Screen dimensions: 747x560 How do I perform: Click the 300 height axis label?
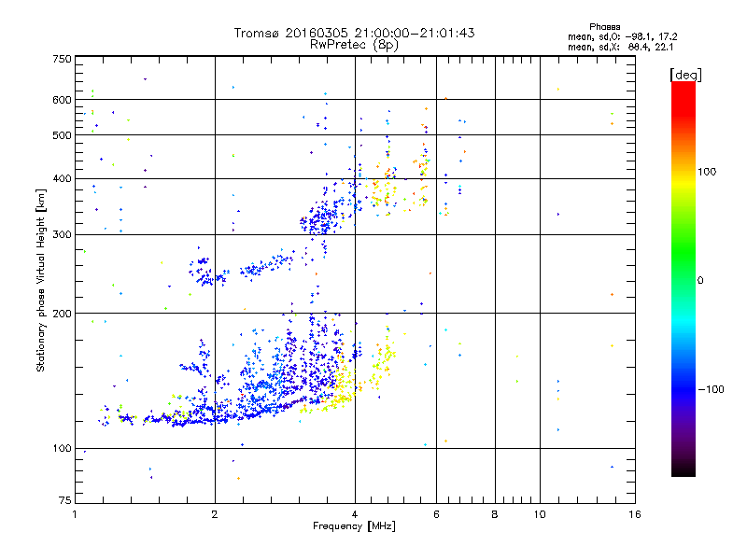(62, 235)
